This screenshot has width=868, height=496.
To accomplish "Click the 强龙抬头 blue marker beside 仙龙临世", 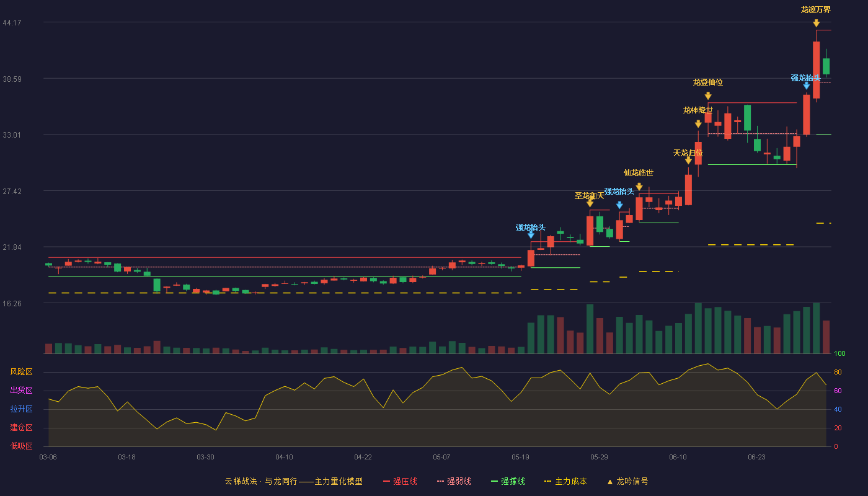I will [x=619, y=205].
